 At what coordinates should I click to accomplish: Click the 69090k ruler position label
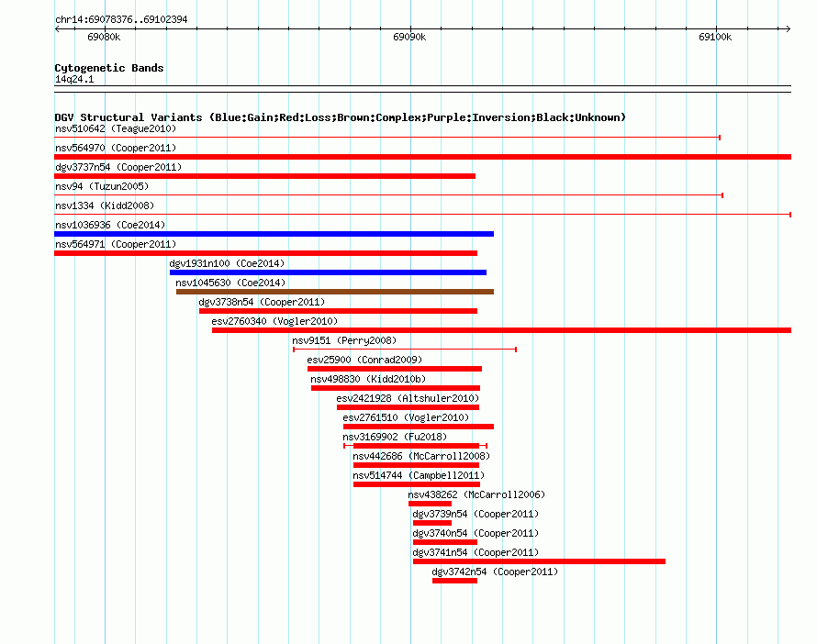point(409,37)
